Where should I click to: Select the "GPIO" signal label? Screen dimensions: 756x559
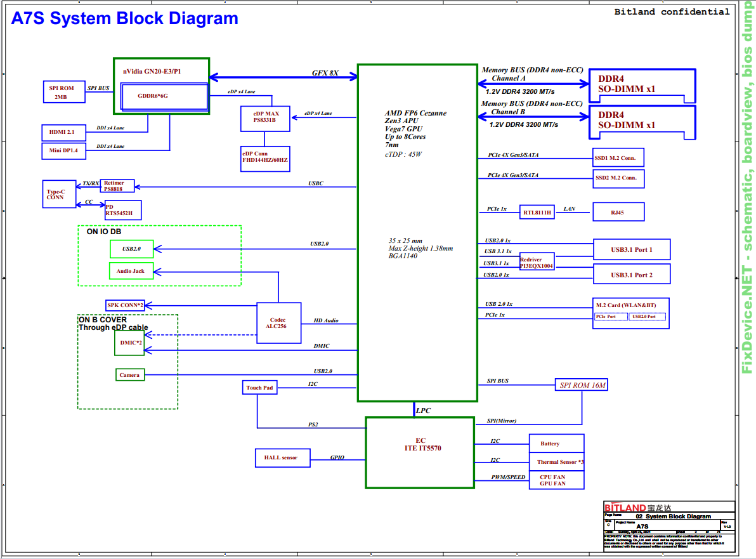click(337, 457)
